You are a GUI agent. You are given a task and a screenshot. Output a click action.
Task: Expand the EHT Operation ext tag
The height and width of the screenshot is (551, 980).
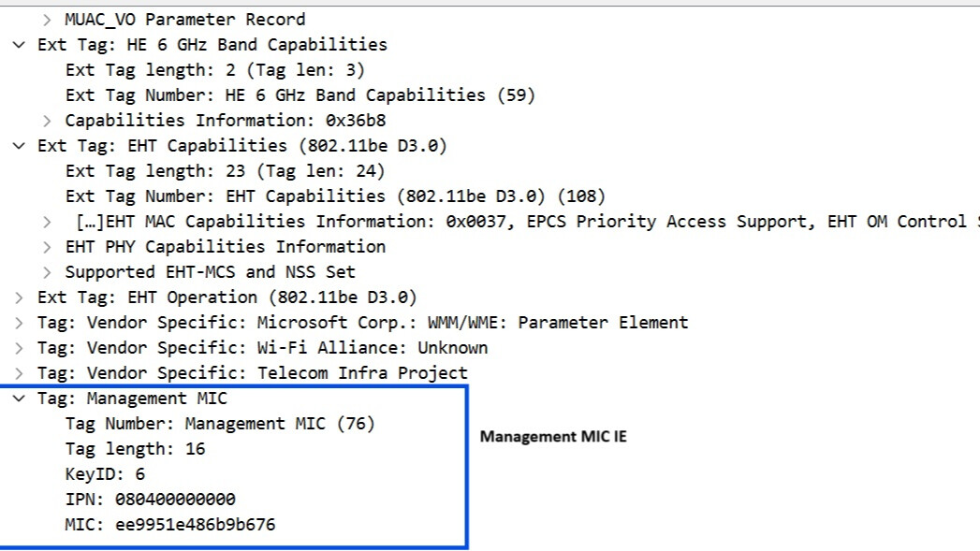pyautogui.click(x=19, y=297)
